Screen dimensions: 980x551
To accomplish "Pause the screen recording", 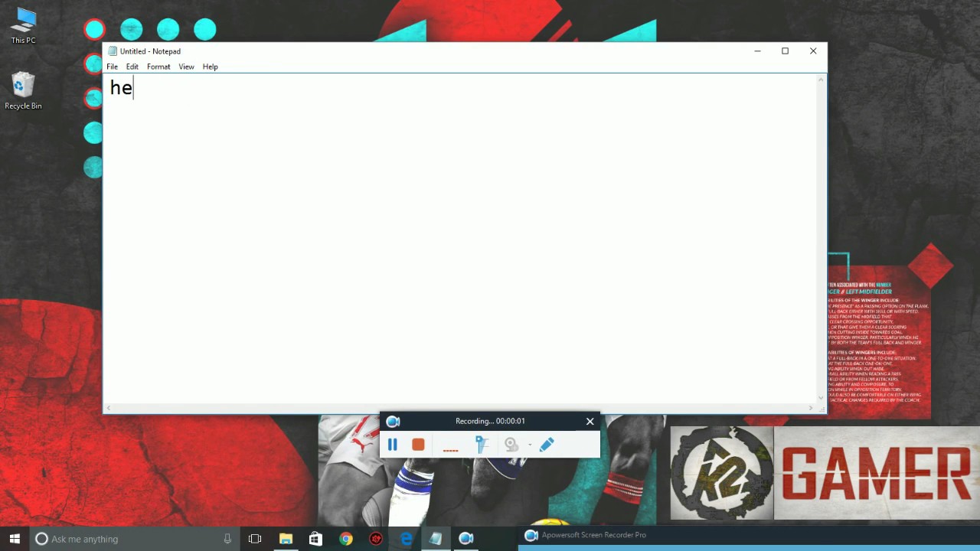I will 392,445.
